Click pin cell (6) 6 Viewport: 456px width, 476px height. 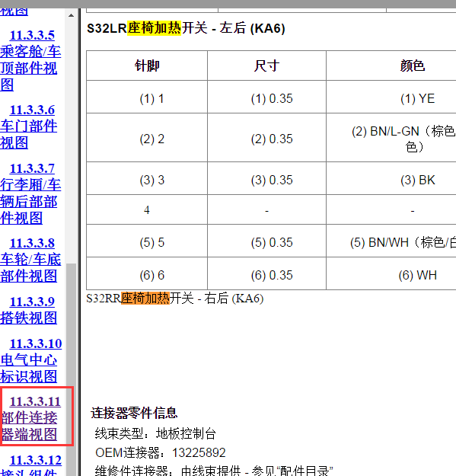pos(147,274)
